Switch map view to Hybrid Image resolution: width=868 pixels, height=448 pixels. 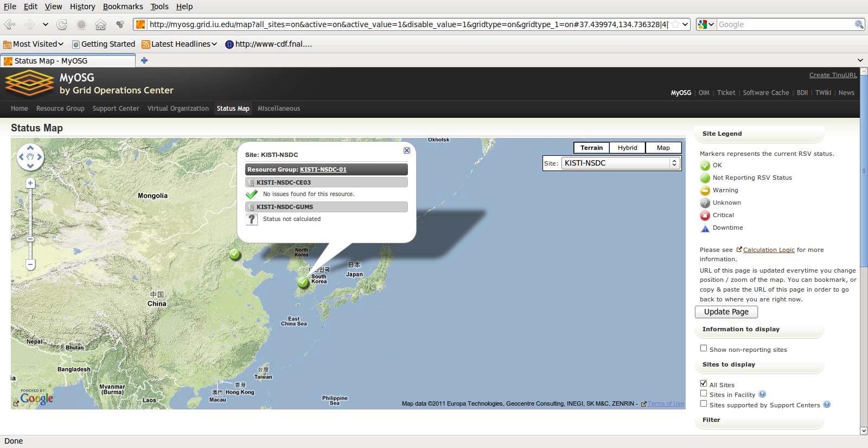point(627,148)
